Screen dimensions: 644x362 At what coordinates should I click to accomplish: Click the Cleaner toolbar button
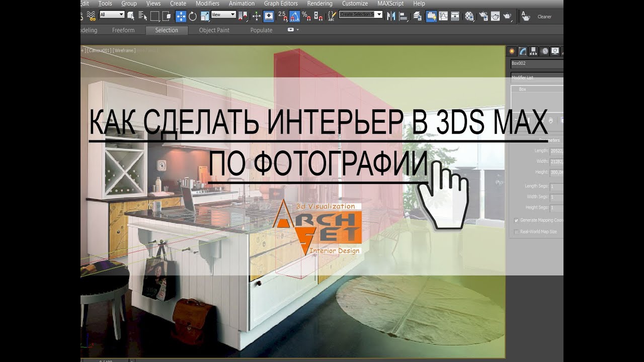pyautogui.click(x=544, y=17)
